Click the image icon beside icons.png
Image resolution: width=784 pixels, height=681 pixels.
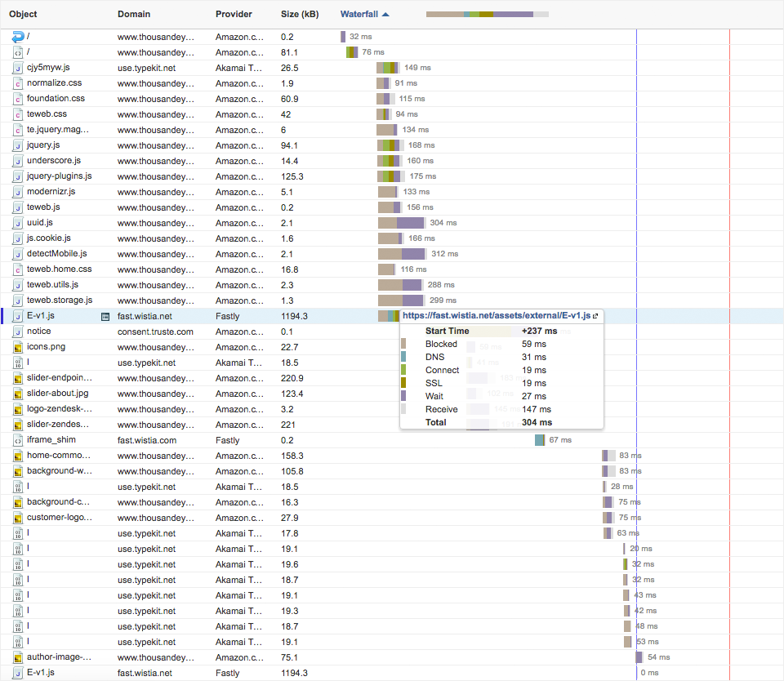18,347
